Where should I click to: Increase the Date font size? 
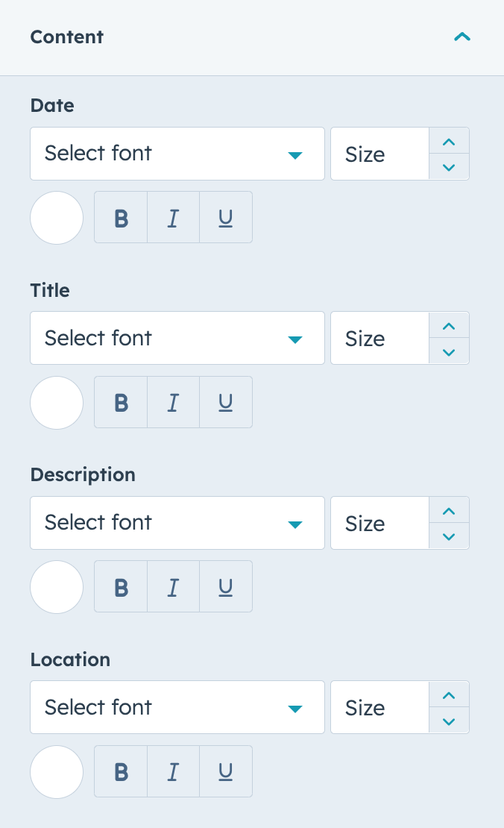click(449, 141)
